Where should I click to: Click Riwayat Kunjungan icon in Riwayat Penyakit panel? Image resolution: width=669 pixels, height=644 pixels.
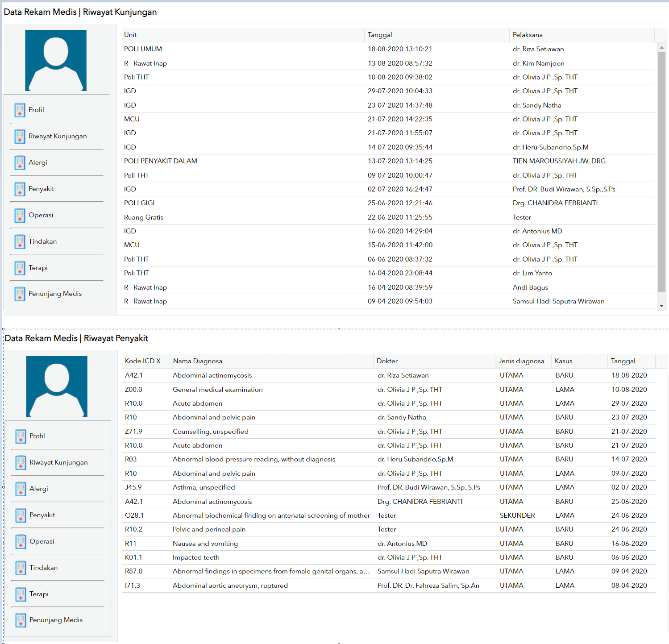21,462
